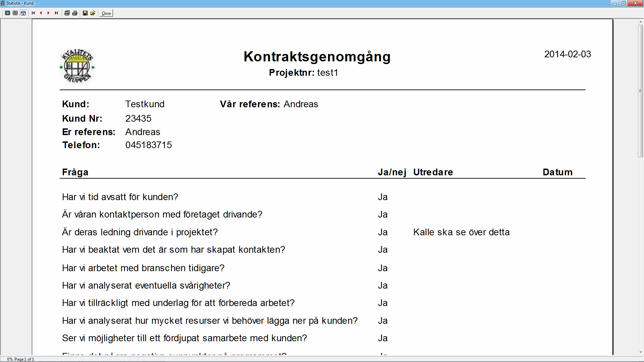The height and width of the screenshot is (362, 644).
Task: Click the Ja answer for ledning drivande i projektet
Action: tap(383, 232)
